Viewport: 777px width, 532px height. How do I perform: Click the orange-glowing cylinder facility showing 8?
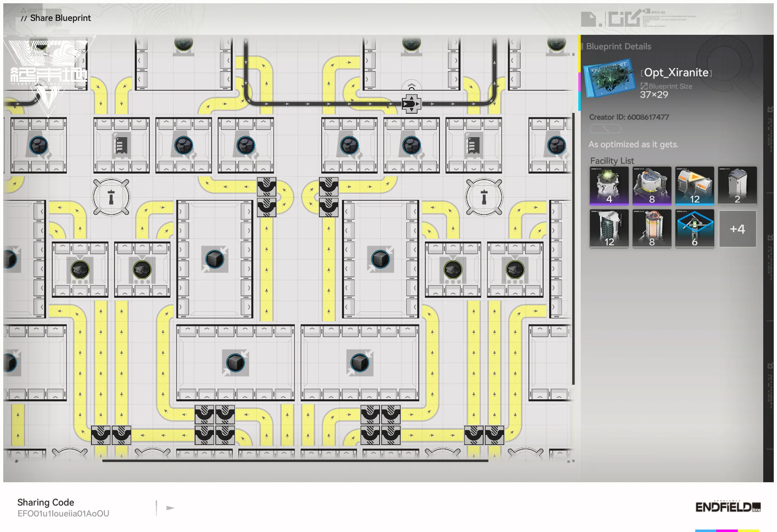coord(652,229)
